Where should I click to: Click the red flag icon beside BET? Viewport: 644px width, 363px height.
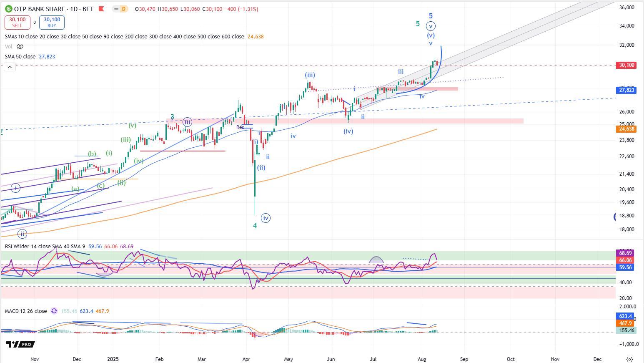pos(101,9)
